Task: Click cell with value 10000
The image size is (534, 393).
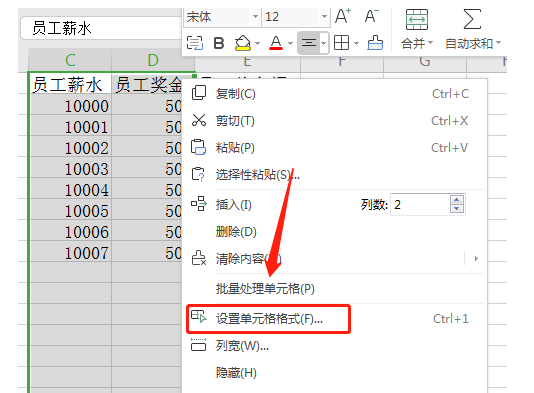Action: click(71, 104)
